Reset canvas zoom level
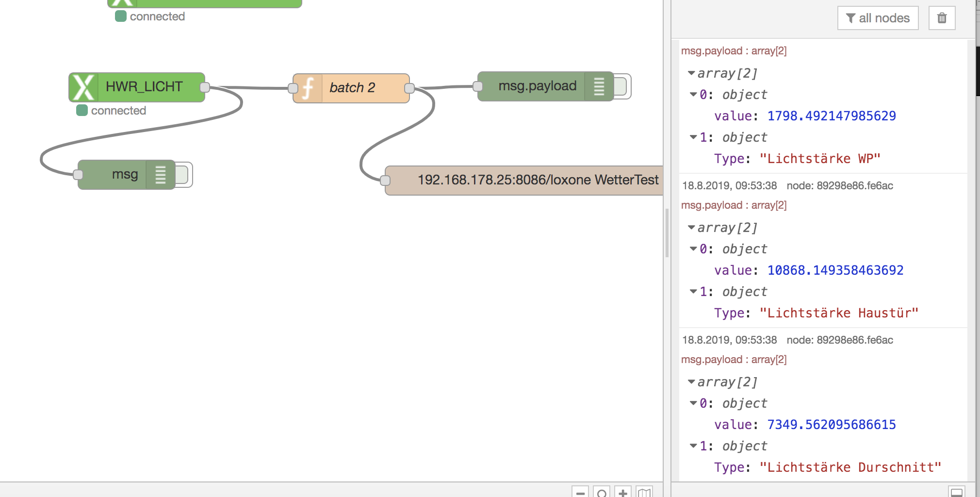Viewport: 980px width, 497px height. tap(602, 493)
